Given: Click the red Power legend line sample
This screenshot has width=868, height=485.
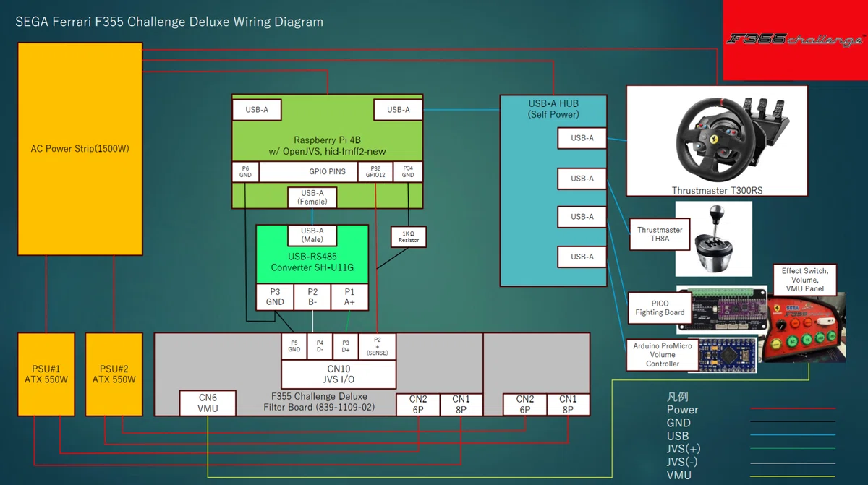Looking at the screenshot, I should (792, 409).
